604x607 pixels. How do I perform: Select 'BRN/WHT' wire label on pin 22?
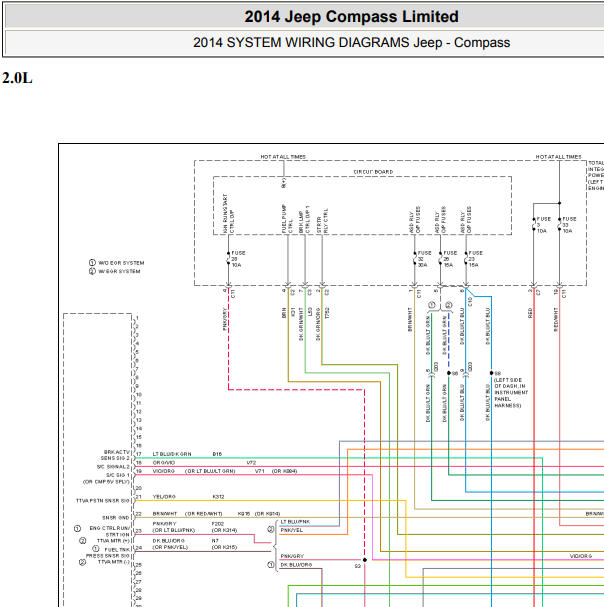pos(165,514)
